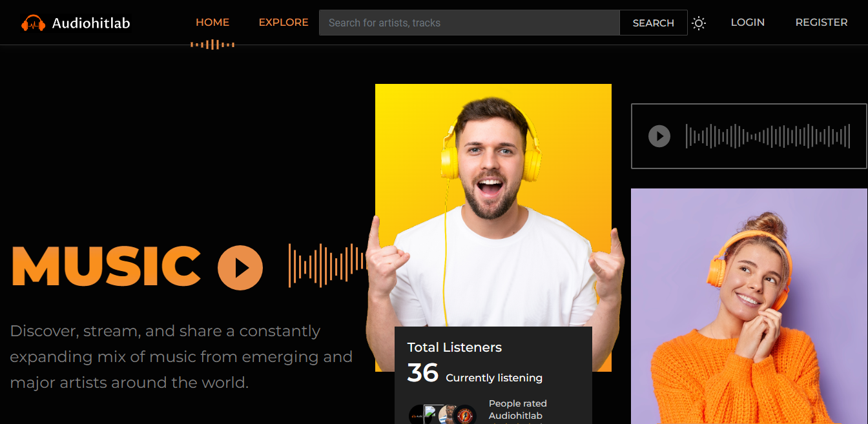Focus the artists and tracks search field

[x=469, y=23]
